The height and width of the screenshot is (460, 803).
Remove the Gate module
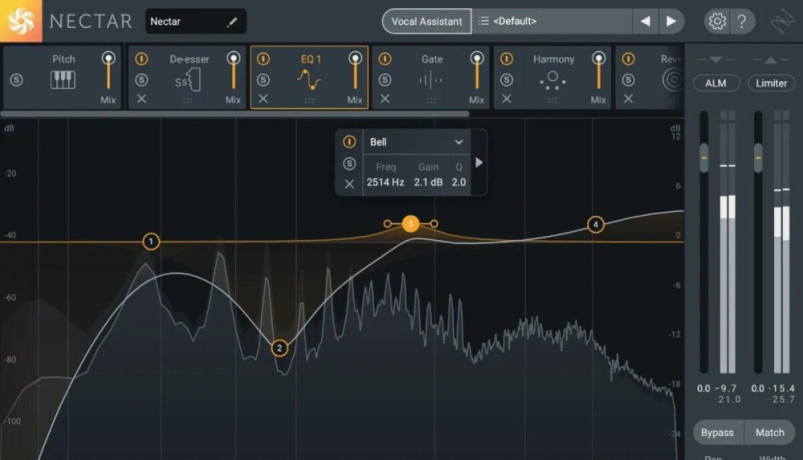click(385, 98)
